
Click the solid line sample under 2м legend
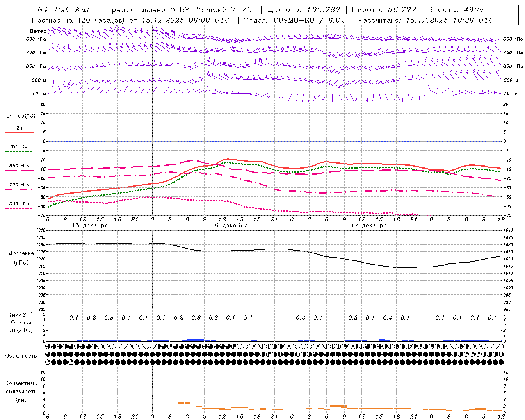pos(19,133)
